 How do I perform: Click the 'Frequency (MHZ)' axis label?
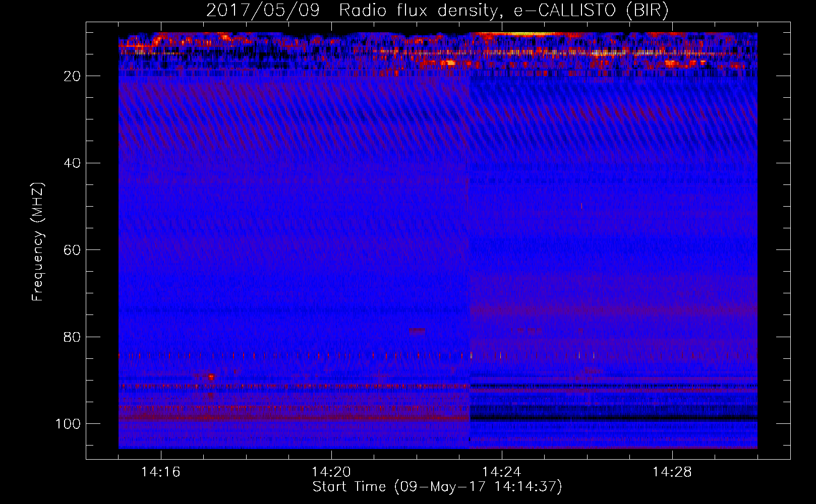pyautogui.click(x=38, y=242)
